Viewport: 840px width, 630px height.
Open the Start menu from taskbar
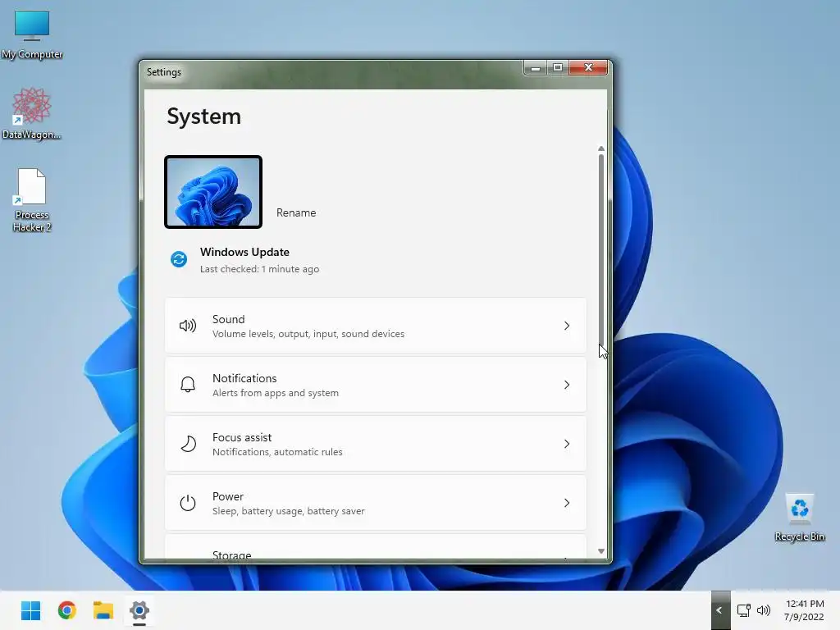click(30, 610)
